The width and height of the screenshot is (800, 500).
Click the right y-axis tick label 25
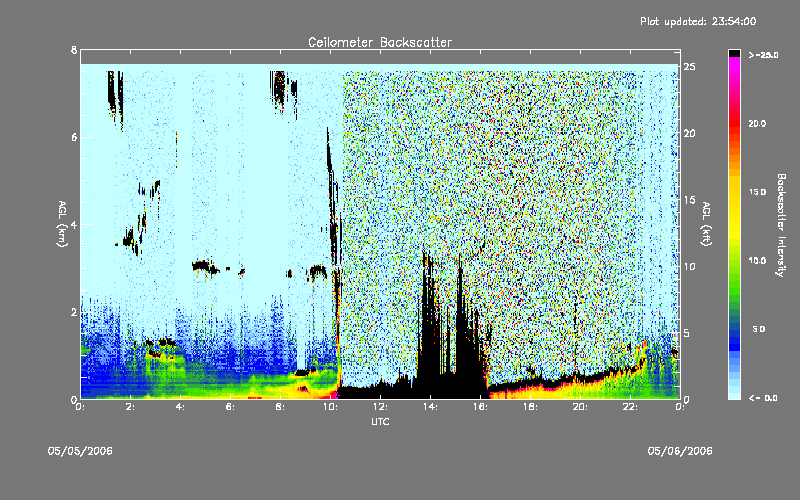(x=690, y=67)
